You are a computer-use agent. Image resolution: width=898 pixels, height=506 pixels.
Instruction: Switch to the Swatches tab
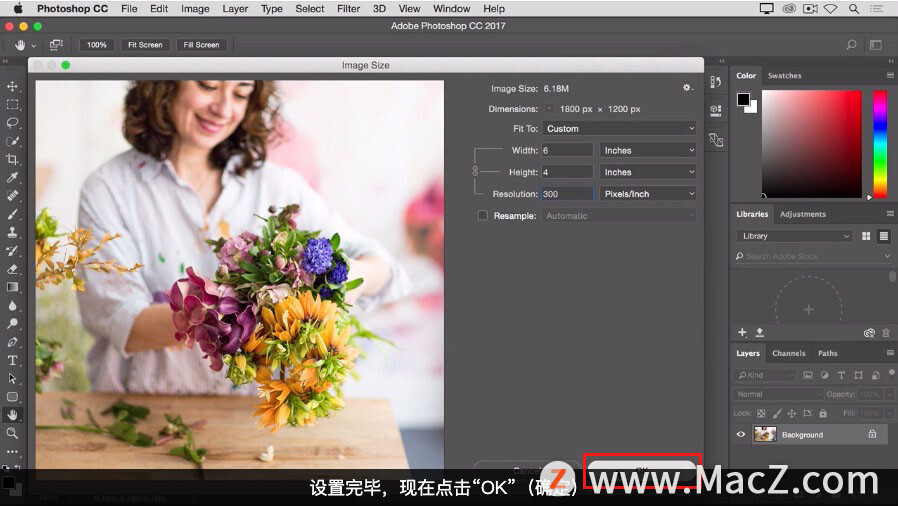coord(784,76)
